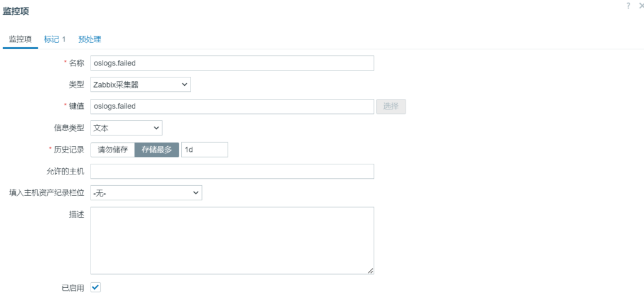Click the history period field showing 1d

pos(204,150)
